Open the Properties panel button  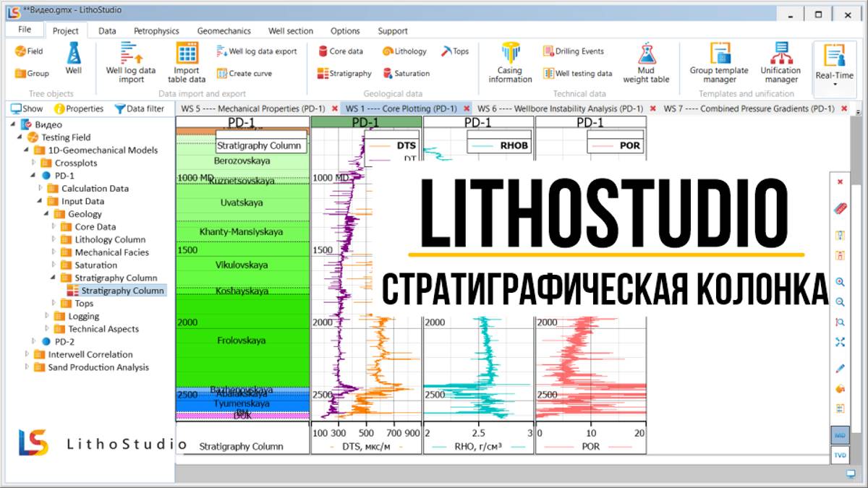(79, 108)
